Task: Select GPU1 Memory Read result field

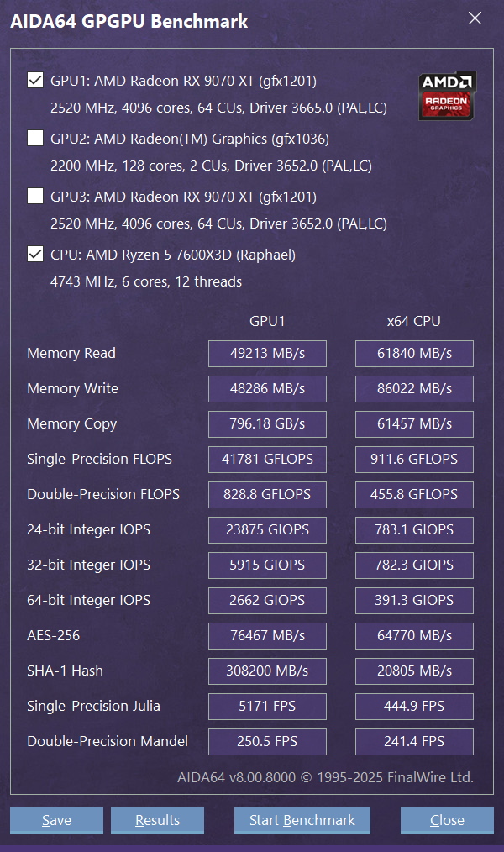Action: tap(267, 354)
